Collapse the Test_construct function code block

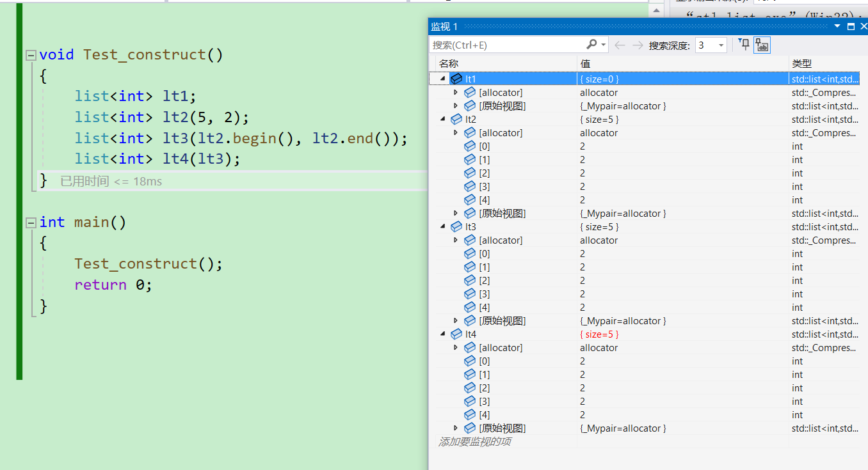tap(31, 55)
